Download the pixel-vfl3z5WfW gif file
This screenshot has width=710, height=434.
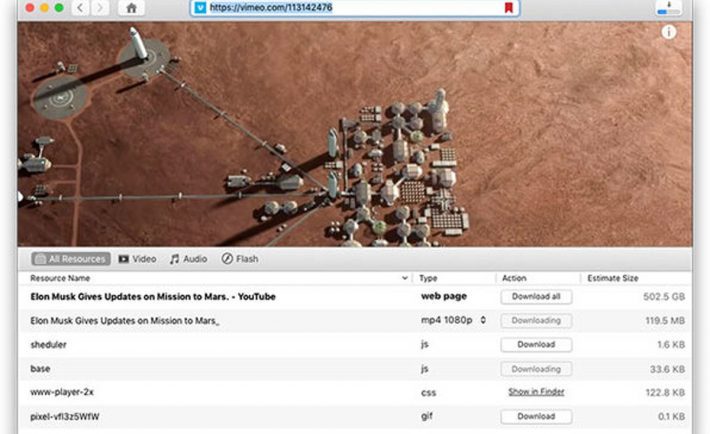coord(536,416)
